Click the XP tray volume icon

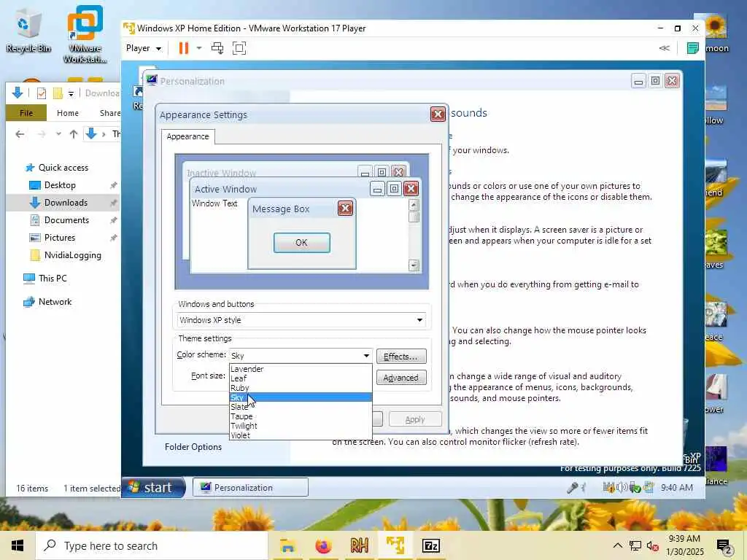[622, 488]
